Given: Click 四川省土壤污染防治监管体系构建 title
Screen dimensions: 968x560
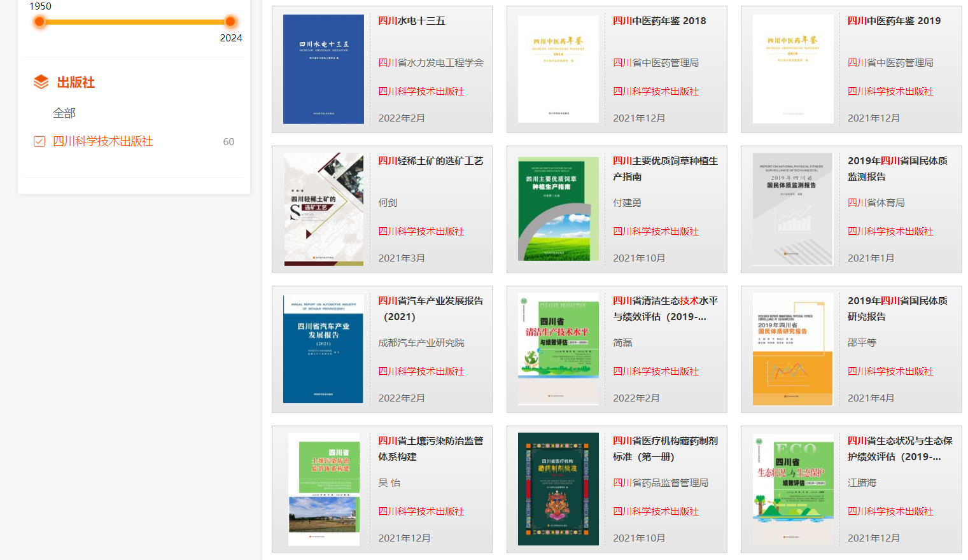Looking at the screenshot, I should click(x=430, y=449).
